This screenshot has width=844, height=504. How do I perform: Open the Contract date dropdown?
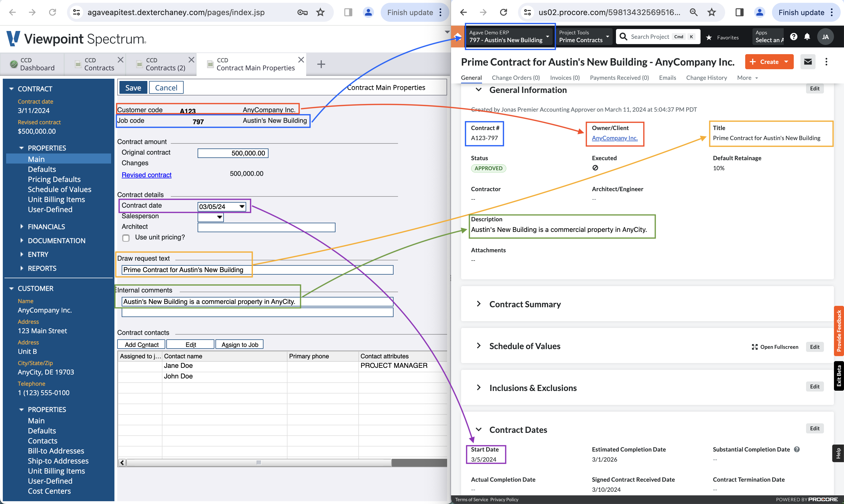coord(242,207)
